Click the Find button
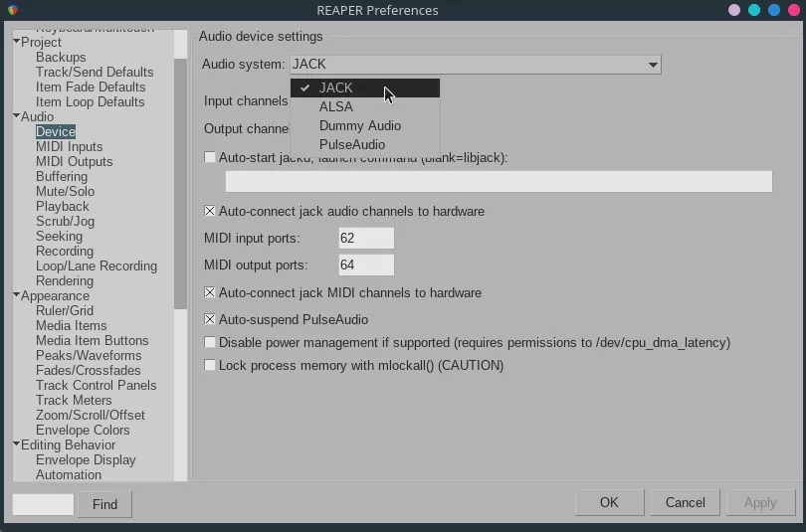This screenshot has height=532, width=806. click(104, 504)
